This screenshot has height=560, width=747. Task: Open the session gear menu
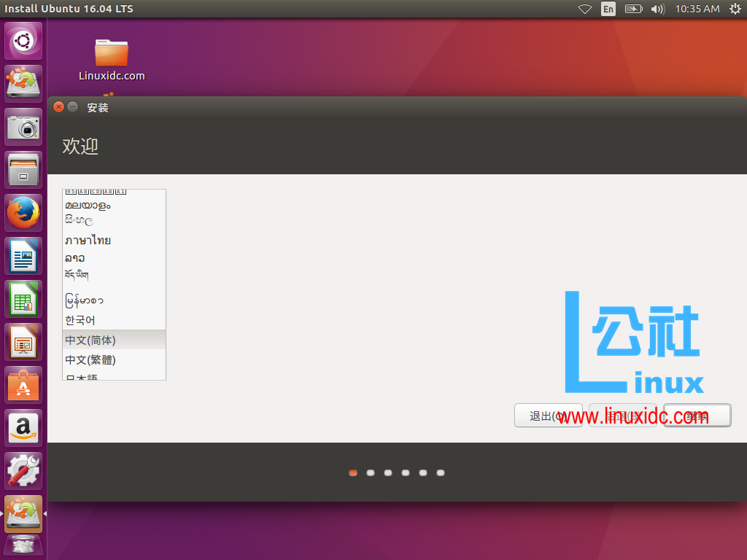click(x=735, y=9)
